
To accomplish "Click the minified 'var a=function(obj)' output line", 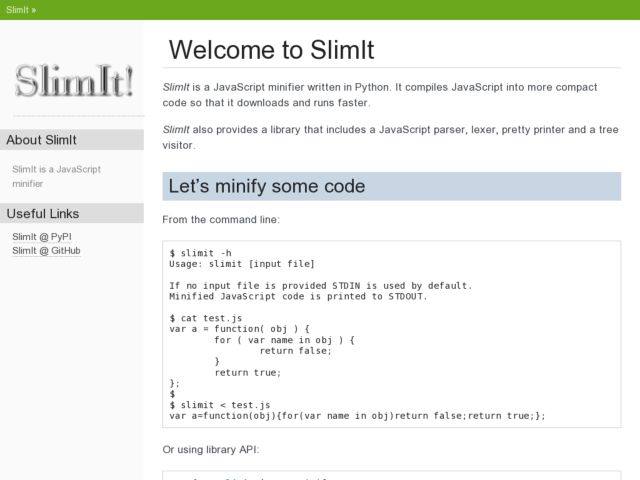I will 357,416.
